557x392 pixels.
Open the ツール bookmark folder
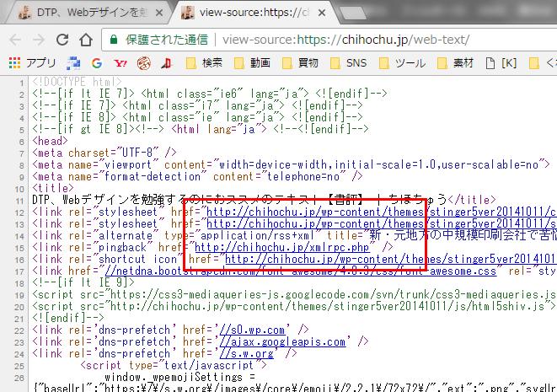[401, 62]
